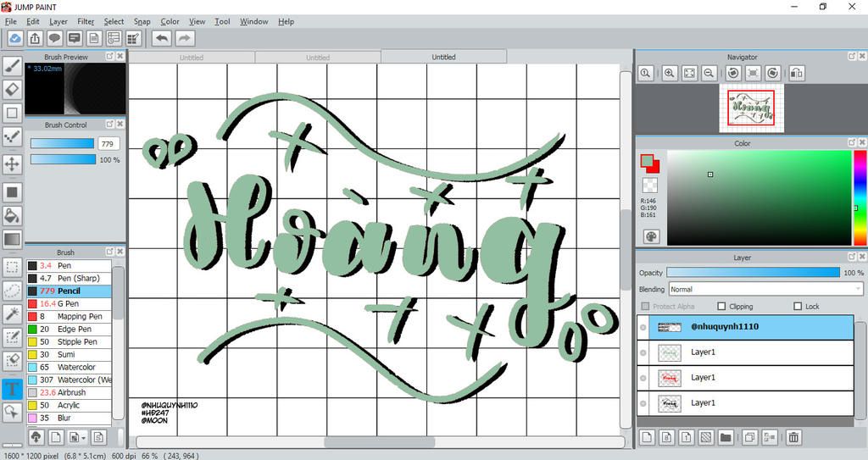Enable the Clipping checkbox
The height and width of the screenshot is (460, 868).
[x=721, y=306]
